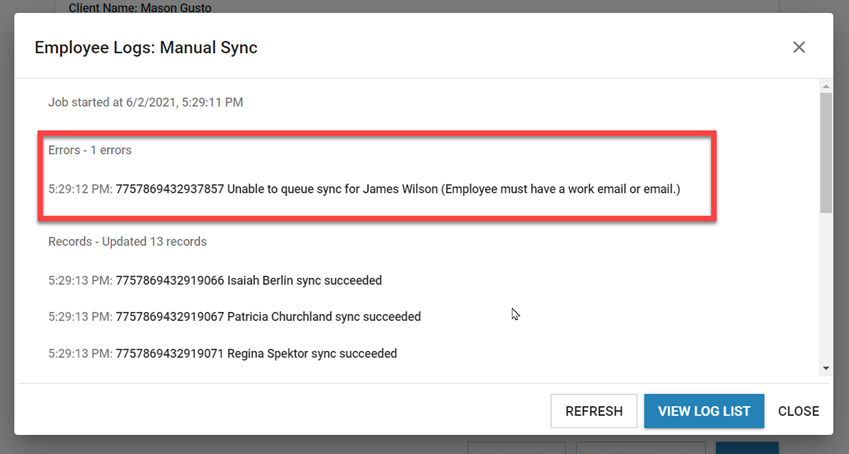Click the 'Client Name: Mason Gusto' text behind the dialog
This screenshot has width=849, height=454.
coord(140,8)
